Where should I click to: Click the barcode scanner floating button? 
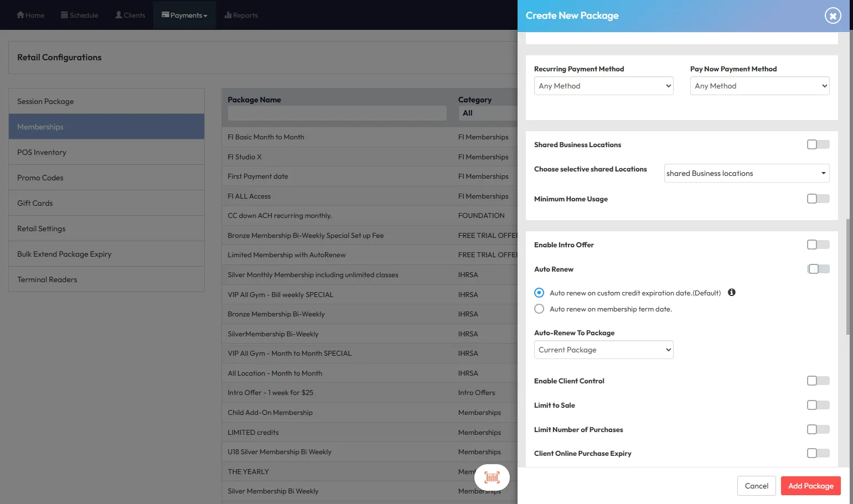[x=492, y=477]
